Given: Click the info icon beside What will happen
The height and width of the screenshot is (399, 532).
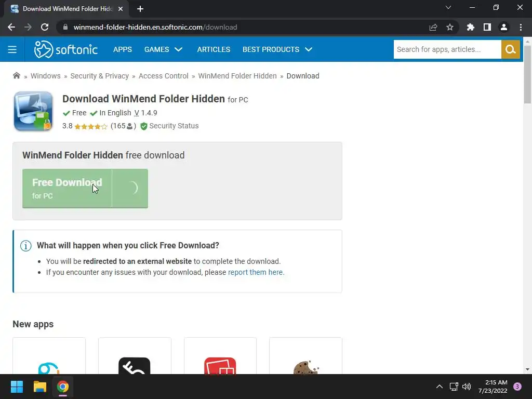Looking at the screenshot, I should (x=26, y=246).
